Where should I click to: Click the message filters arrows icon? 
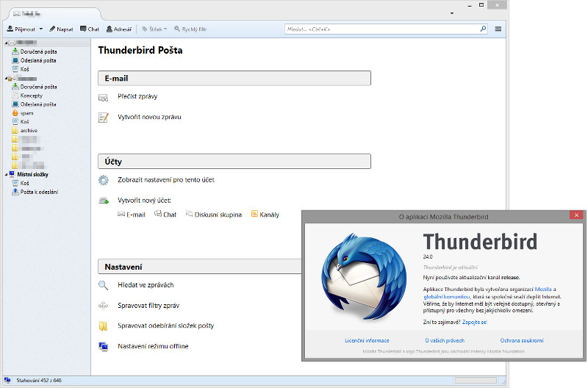(x=103, y=306)
